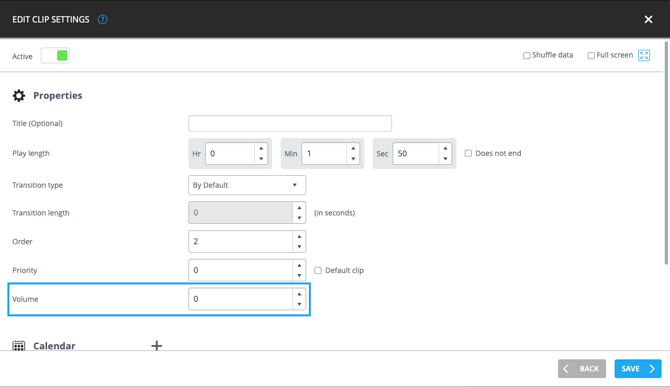
Task: Decrease Priority value with down arrow
Action: 299,275
